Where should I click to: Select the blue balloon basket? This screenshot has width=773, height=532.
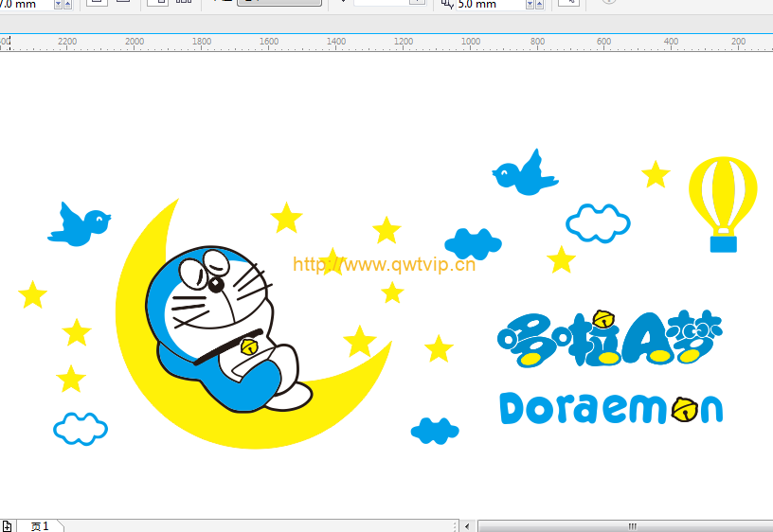click(x=723, y=244)
